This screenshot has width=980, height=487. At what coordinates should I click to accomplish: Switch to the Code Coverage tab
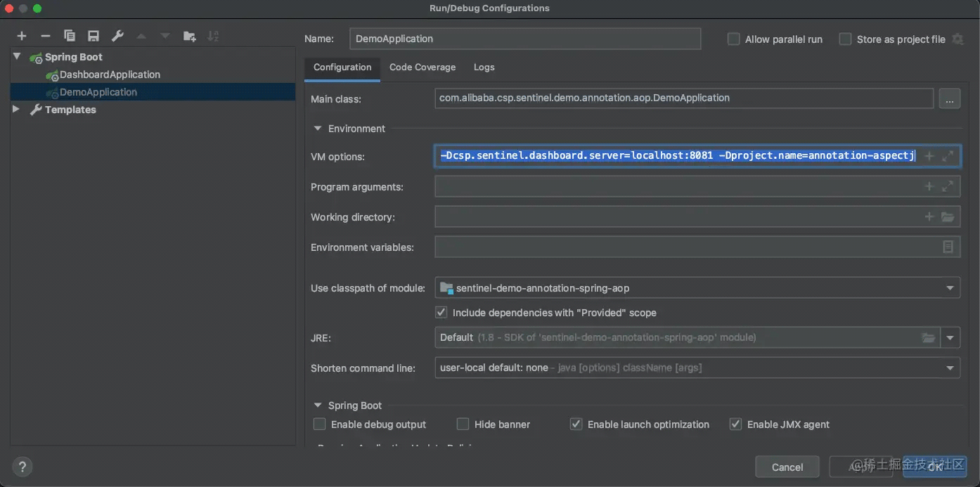(423, 67)
